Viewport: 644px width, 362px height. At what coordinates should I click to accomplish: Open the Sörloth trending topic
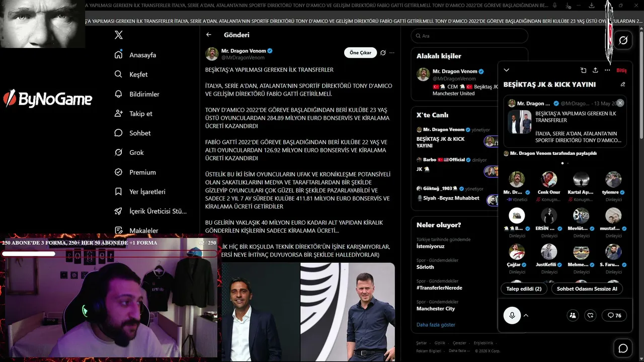tap(425, 267)
